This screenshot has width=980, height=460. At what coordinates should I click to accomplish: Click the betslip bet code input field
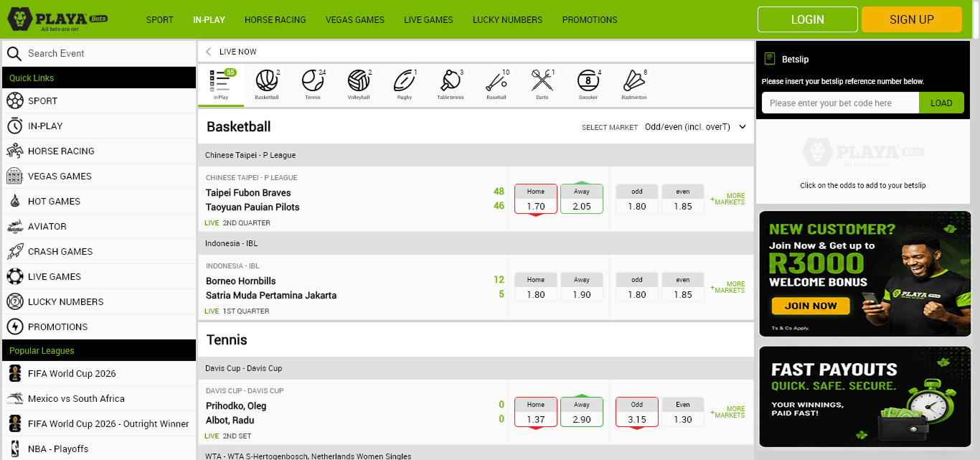point(840,103)
